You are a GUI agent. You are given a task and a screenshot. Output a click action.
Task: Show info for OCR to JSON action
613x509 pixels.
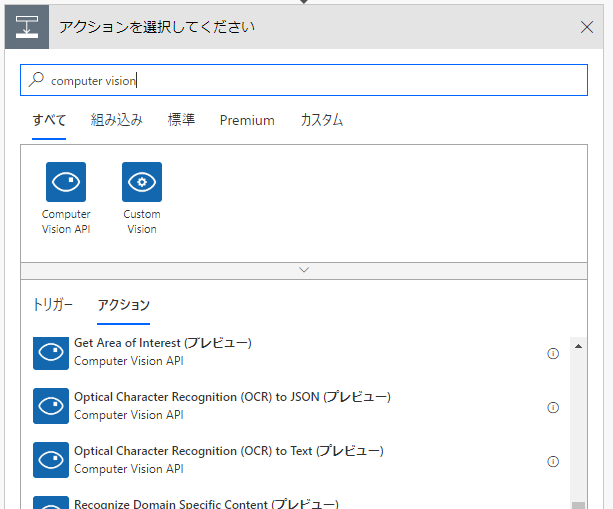(x=553, y=407)
